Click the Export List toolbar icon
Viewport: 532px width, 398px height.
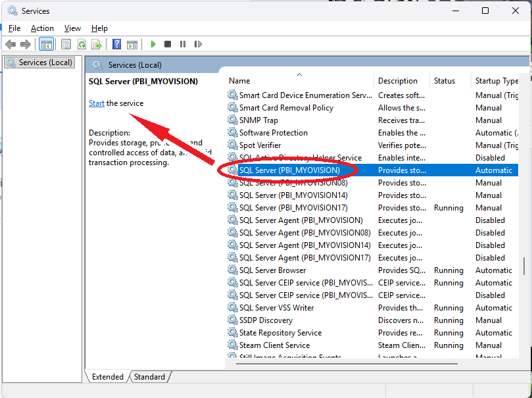tap(97, 44)
